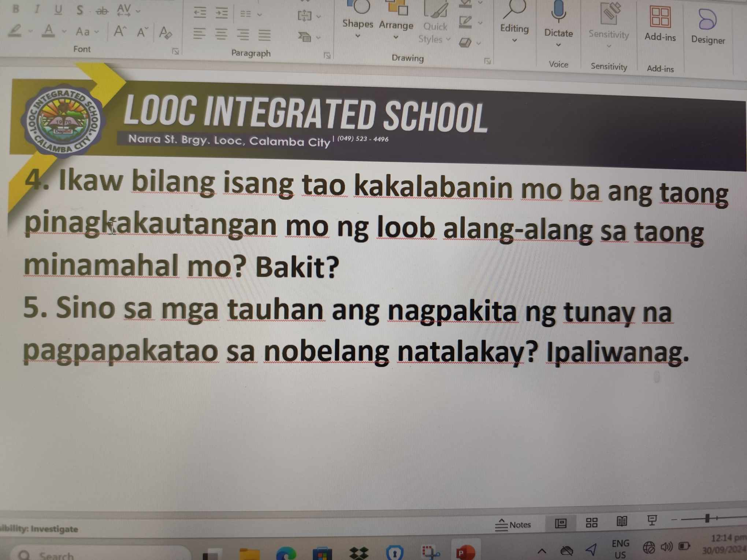The height and width of the screenshot is (560, 747).
Task: Open Convert to SmartArt options
Action: click(309, 37)
